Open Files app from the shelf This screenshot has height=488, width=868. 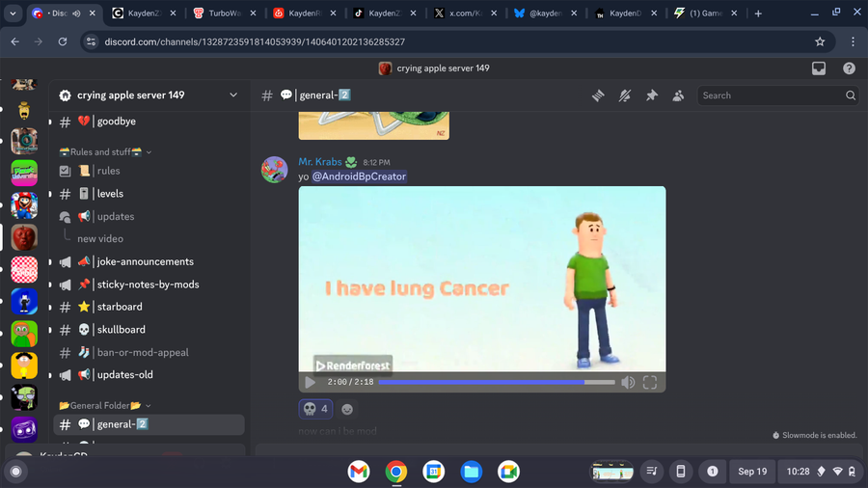(x=471, y=472)
